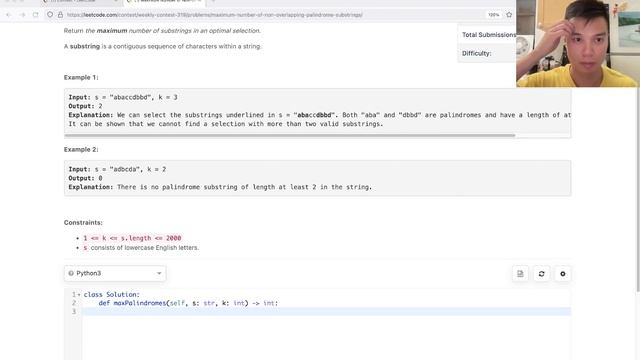This screenshot has height=360, width=640.
Task: Focus the leetcode.com URL address bar
Action: [214, 15]
